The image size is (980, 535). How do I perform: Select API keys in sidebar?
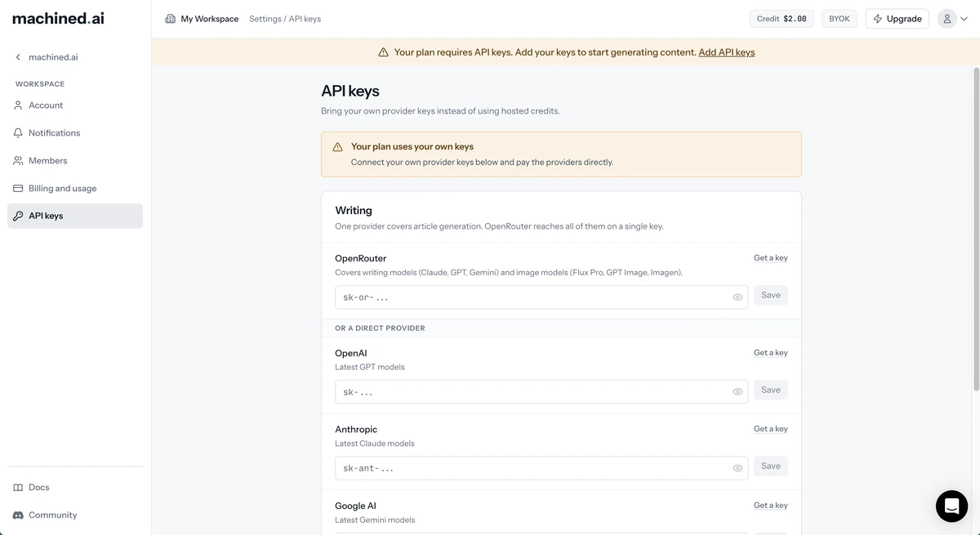pos(75,216)
